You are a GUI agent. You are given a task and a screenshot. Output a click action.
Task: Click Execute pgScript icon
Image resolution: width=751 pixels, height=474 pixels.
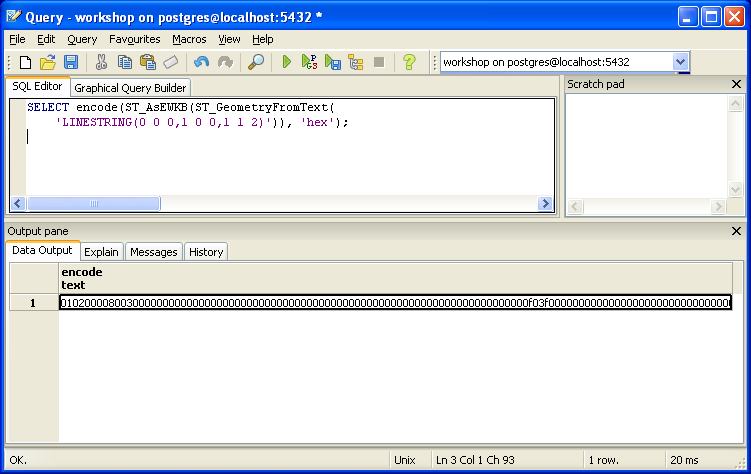click(x=309, y=62)
